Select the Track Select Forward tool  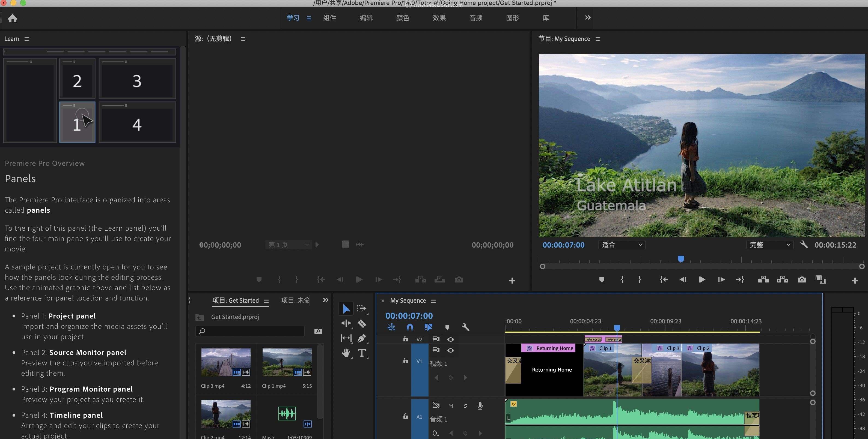[x=362, y=308]
